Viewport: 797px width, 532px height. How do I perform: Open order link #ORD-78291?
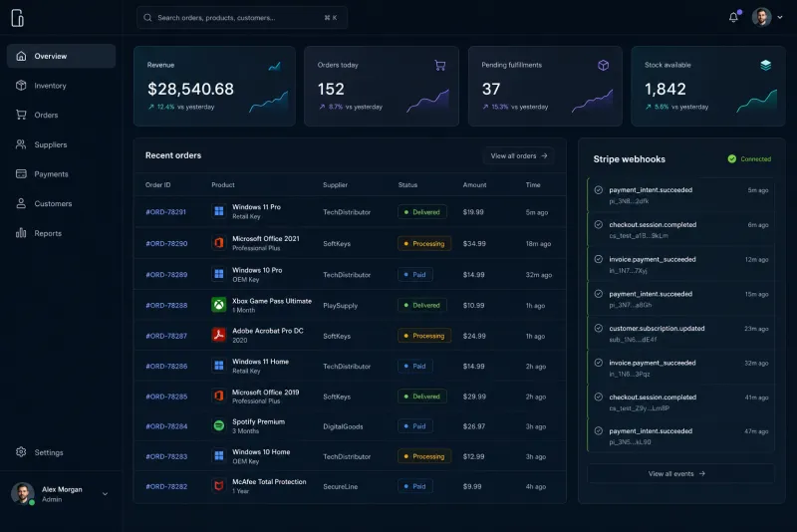point(165,212)
